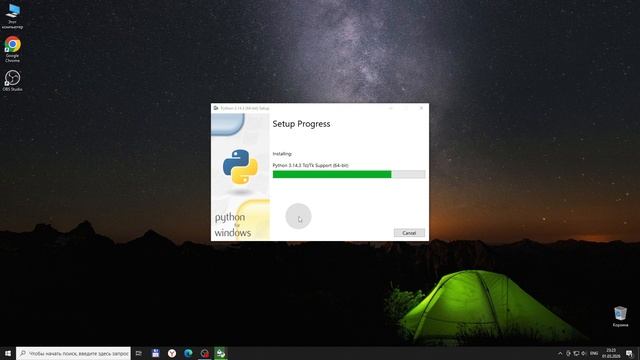Click the green setup progress bar
The image size is (640, 360).
pyautogui.click(x=349, y=174)
